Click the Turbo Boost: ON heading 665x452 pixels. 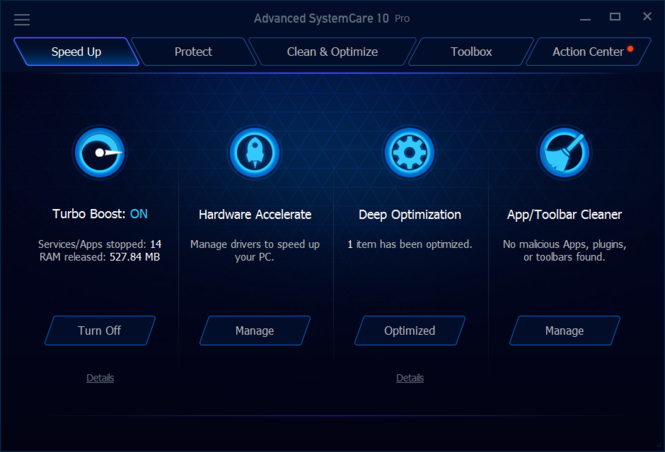[x=100, y=214]
